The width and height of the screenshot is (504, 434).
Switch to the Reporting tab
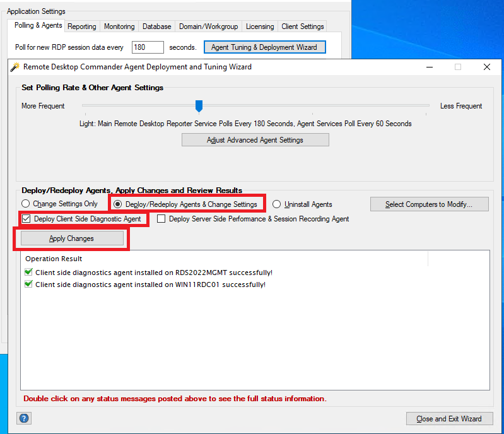(82, 26)
